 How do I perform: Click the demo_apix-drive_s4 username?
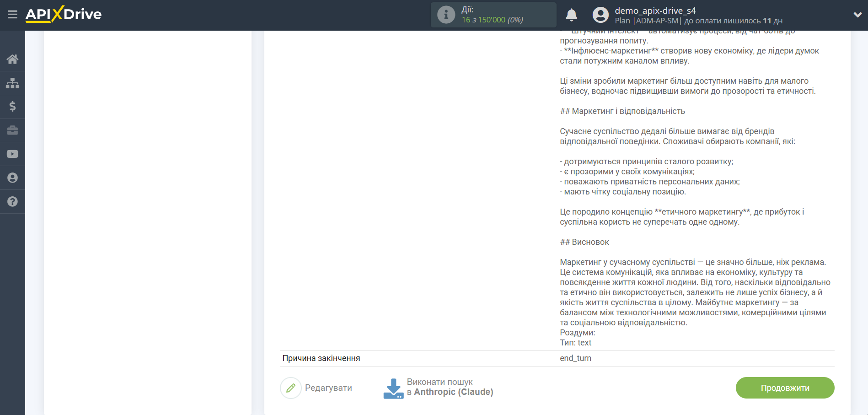pyautogui.click(x=655, y=11)
